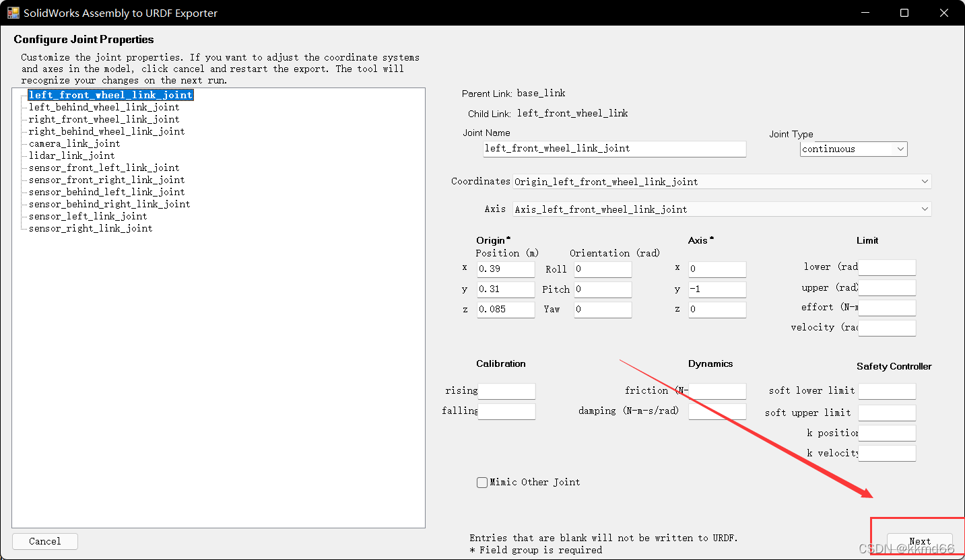Maximize the URDF Exporter window

[x=904, y=13]
